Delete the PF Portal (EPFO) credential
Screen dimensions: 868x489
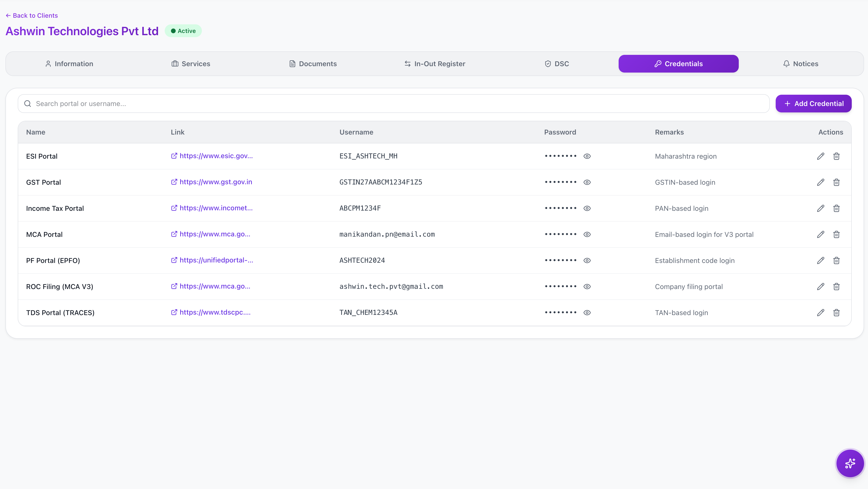tap(836, 261)
